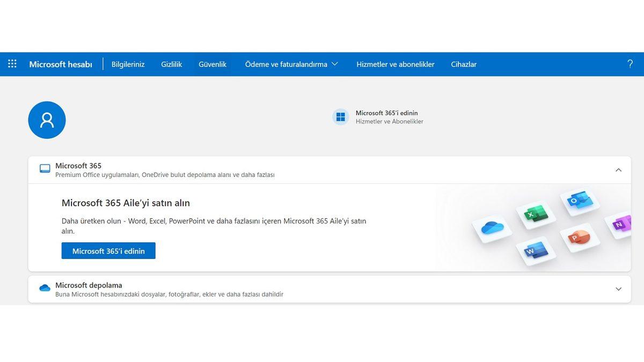Switch to the Gizlilik tab
The image size is (644, 362).
pos(171,64)
